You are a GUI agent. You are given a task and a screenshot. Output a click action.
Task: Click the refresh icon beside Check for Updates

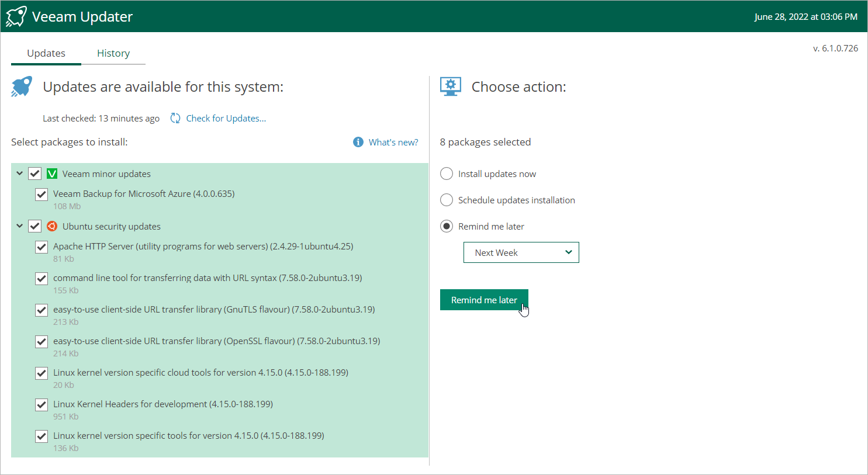pos(175,118)
